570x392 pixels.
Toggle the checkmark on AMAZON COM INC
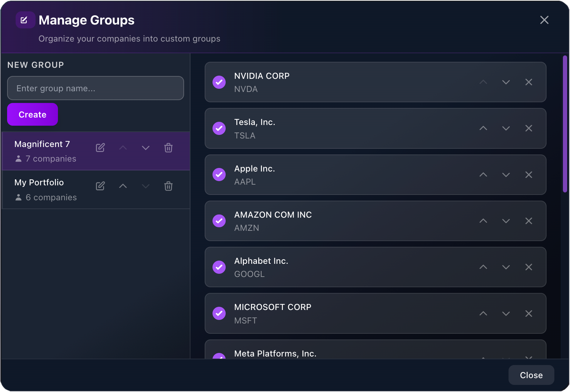pos(219,220)
